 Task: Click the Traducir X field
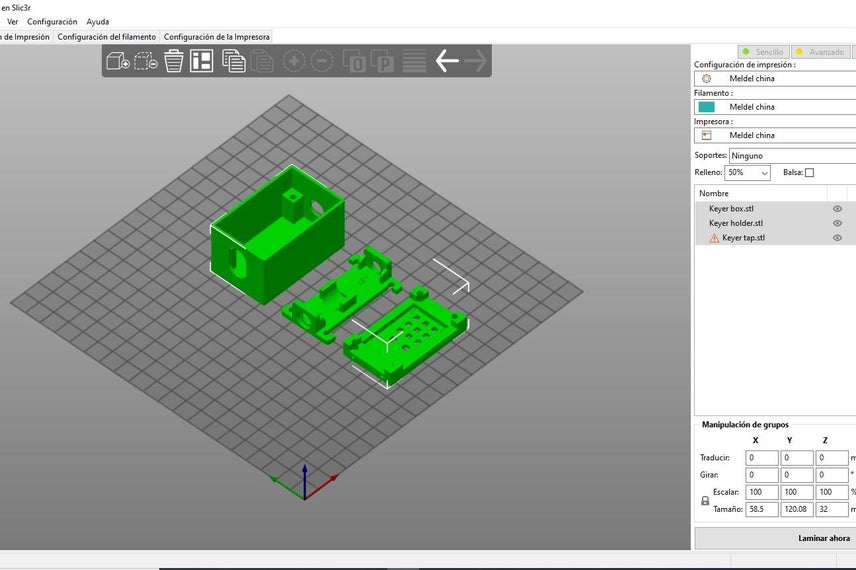762,458
